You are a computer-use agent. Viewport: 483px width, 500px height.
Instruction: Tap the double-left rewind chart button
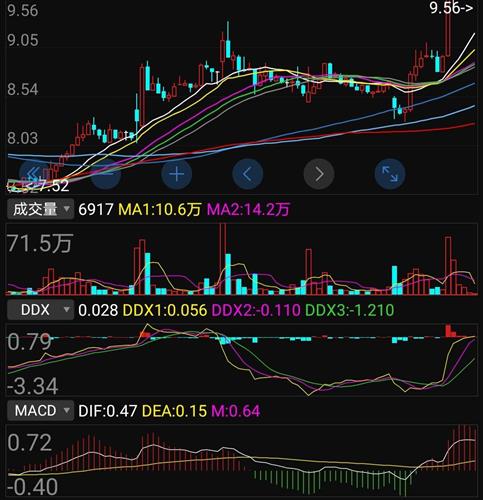tap(34, 174)
